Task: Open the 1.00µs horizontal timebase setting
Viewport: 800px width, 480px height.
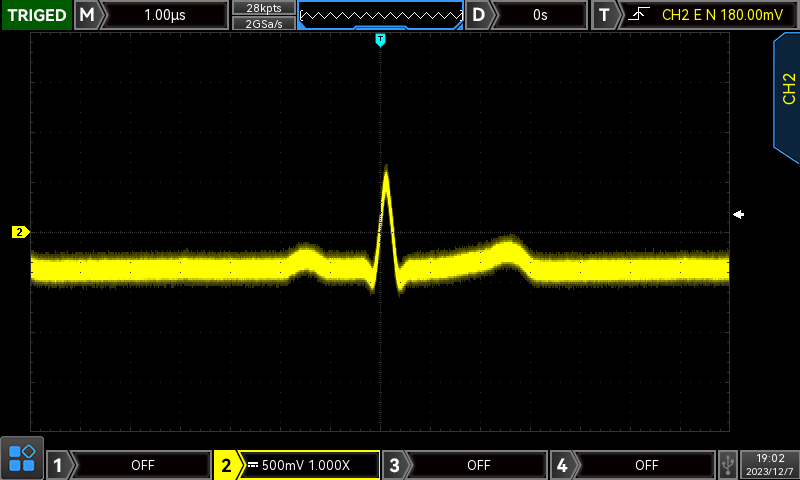Action: tap(165, 15)
